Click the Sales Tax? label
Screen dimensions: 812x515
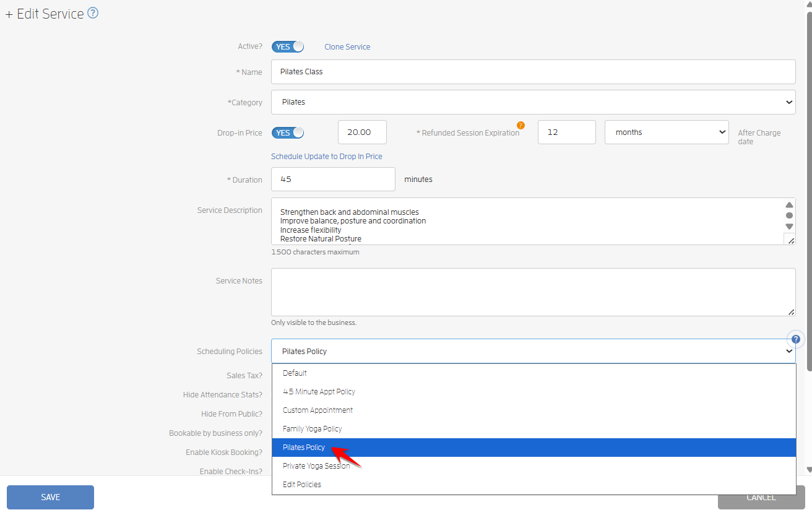pyautogui.click(x=244, y=375)
